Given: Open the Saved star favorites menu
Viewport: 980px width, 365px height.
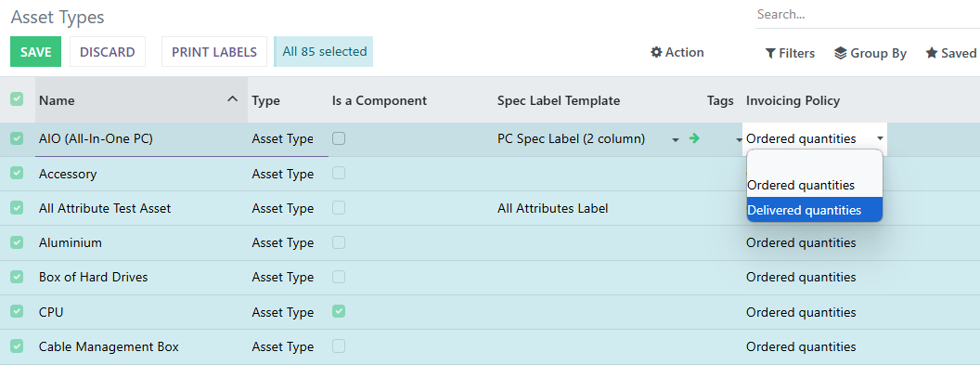Looking at the screenshot, I should coord(950,53).
